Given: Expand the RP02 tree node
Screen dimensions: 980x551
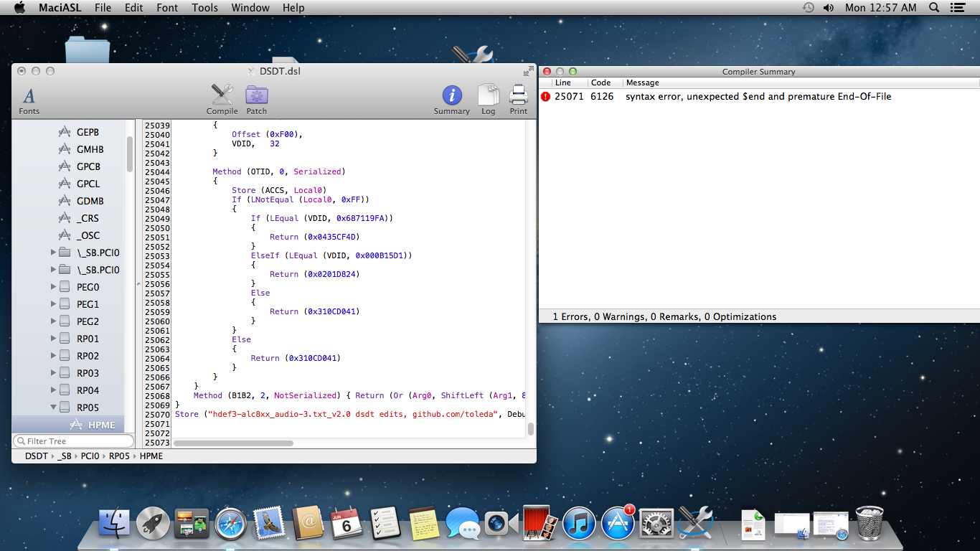Looking at the screenshot, I should click(54, 356).
